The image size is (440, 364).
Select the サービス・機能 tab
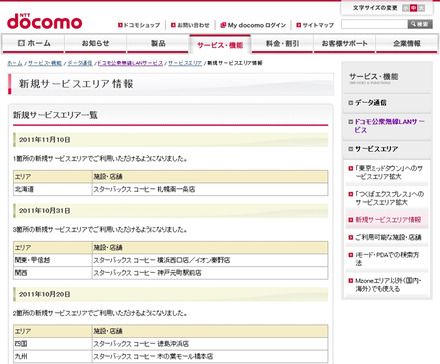[x=220, y=44]
